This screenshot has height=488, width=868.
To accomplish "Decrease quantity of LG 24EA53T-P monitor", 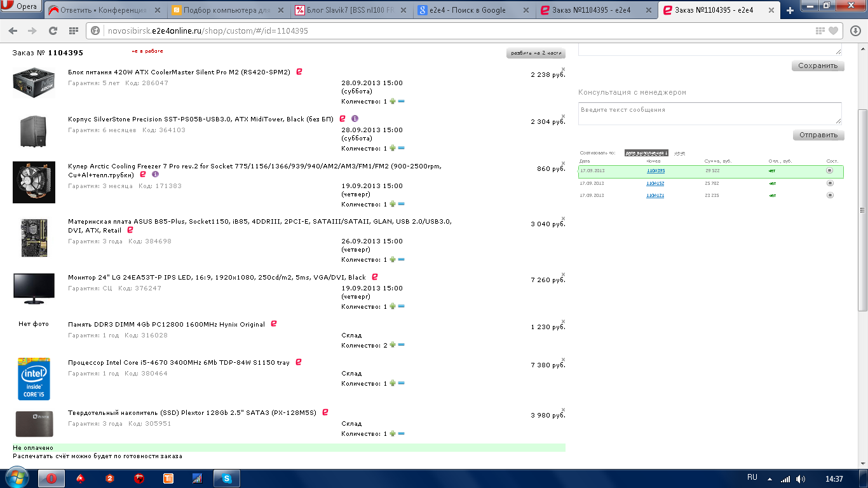I will pyautogui.click(x=402, y=306).
